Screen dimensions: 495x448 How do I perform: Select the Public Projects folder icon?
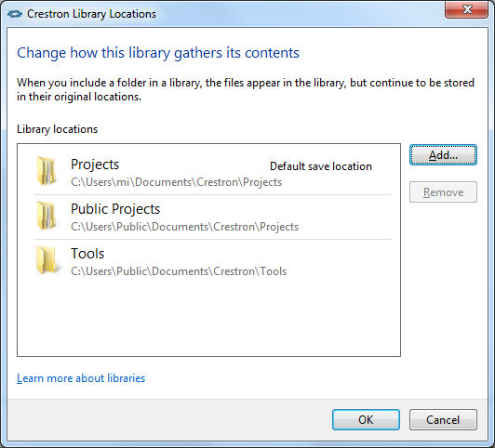(47, 216)
